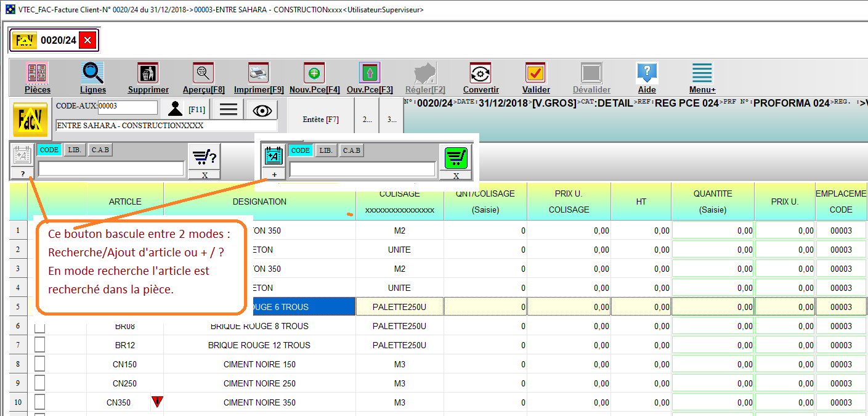
Task: Toggle the + add mode button
Action: coord(274,174)
